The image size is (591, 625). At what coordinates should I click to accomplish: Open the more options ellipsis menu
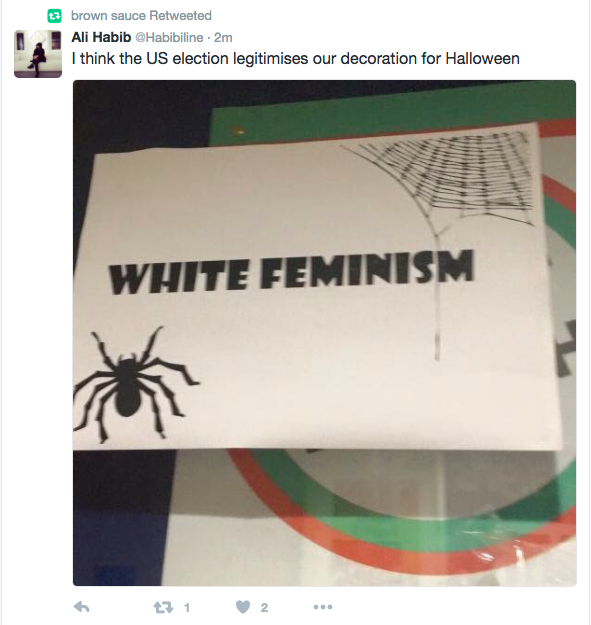[x=323, y=607]
